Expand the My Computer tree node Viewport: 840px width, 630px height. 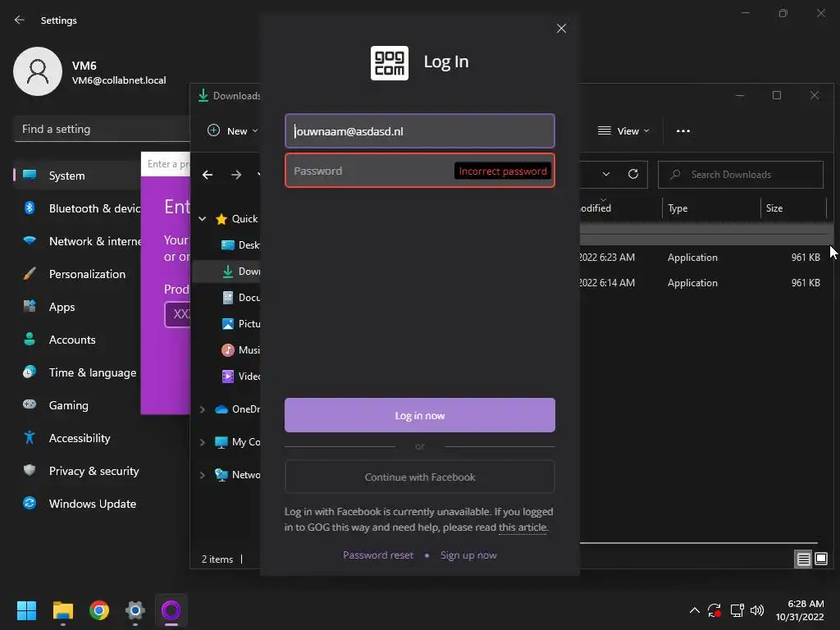coord(202,442)
